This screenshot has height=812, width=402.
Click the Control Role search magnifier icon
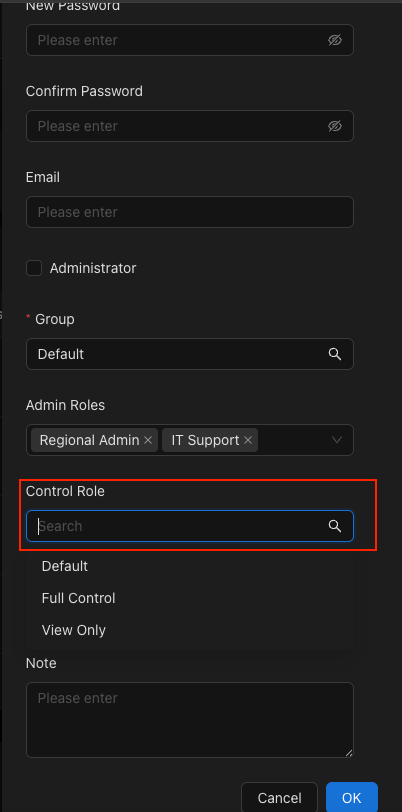tap(335, 526)
